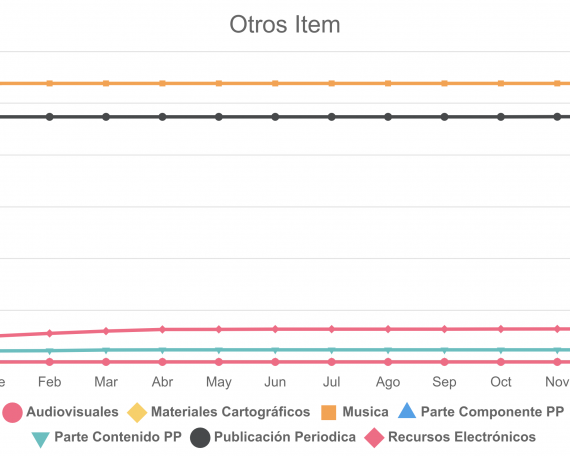Toggle Publicación Periodica black circle icon
The image size is (570, 456).
click(x=200, y=437)
